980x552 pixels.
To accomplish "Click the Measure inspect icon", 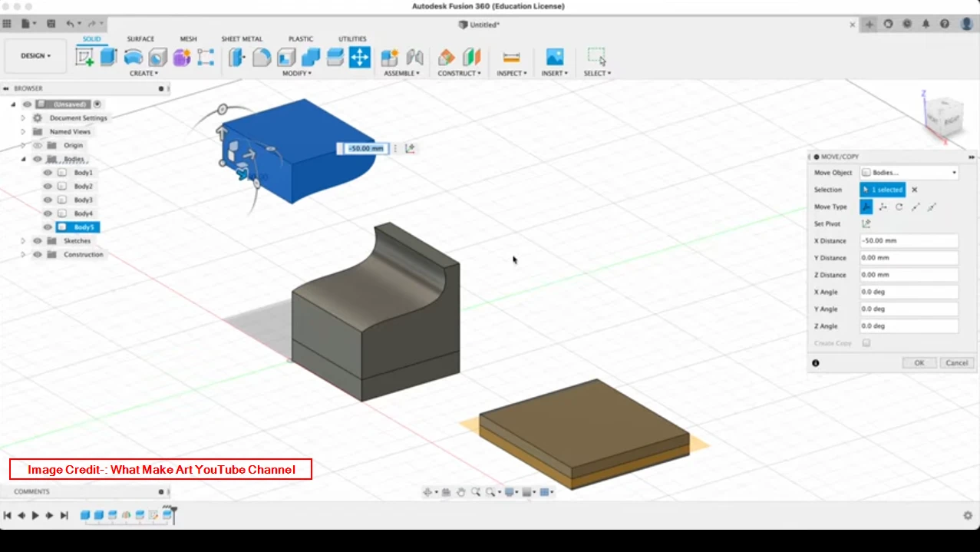I will pos(511,57).
